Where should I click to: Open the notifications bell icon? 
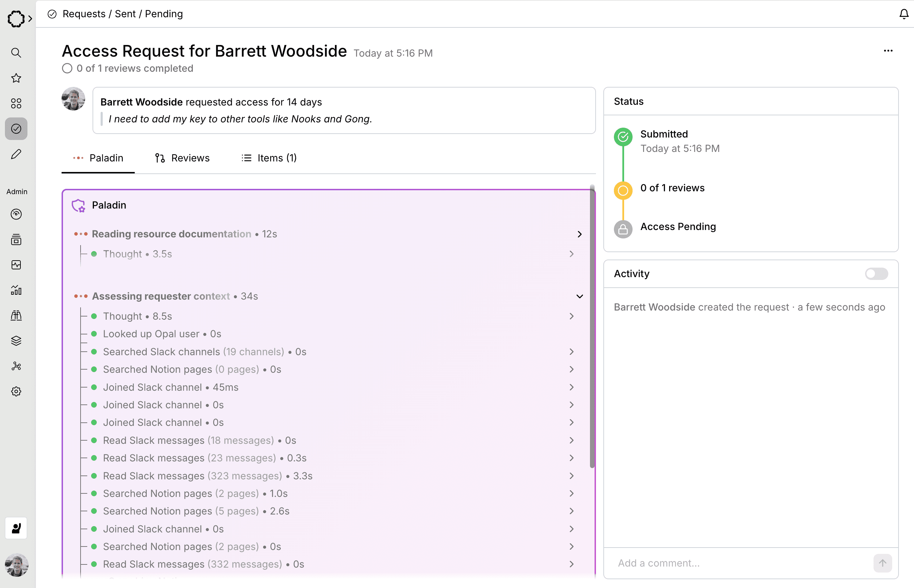tap(904, 14)
